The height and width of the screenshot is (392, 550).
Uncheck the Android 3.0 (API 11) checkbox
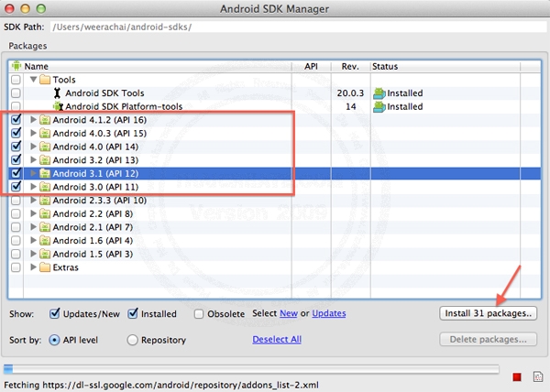pyautogui.click(x=16, y=186)
